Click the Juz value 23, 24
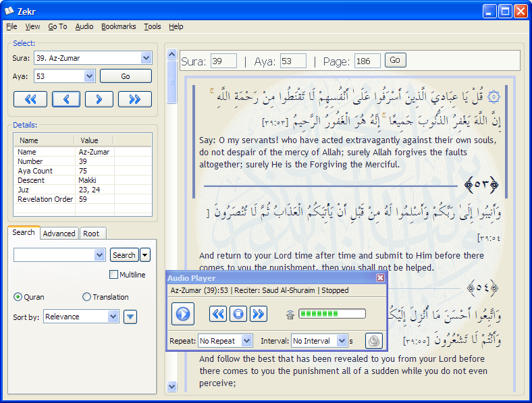 coord(89,190)
